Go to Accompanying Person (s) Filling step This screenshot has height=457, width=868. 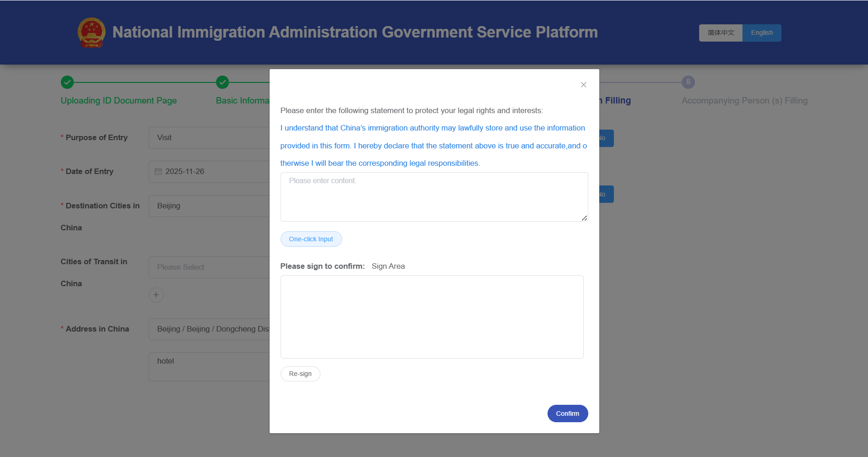pyautogui.click(x=744, y=101)
